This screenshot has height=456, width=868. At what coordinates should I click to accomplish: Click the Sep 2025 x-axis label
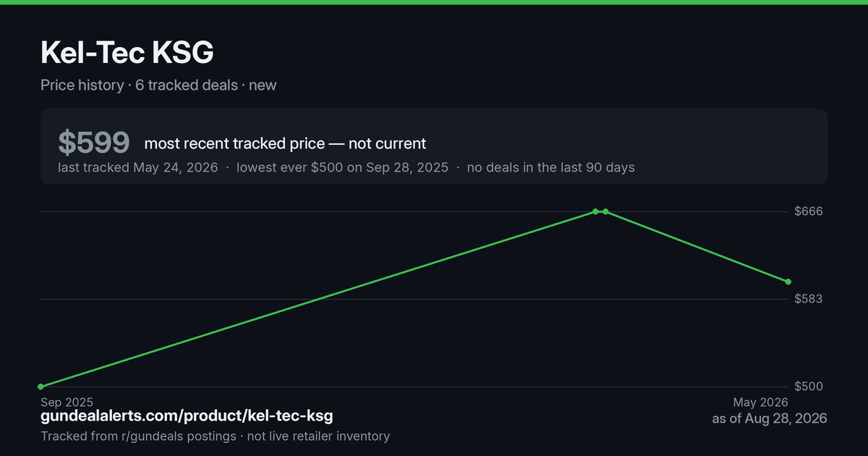67,402
